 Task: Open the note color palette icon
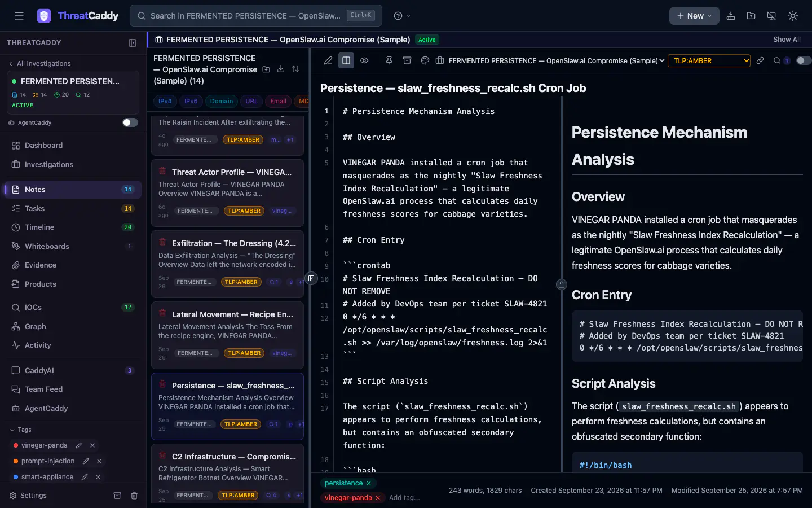(425, 60)
